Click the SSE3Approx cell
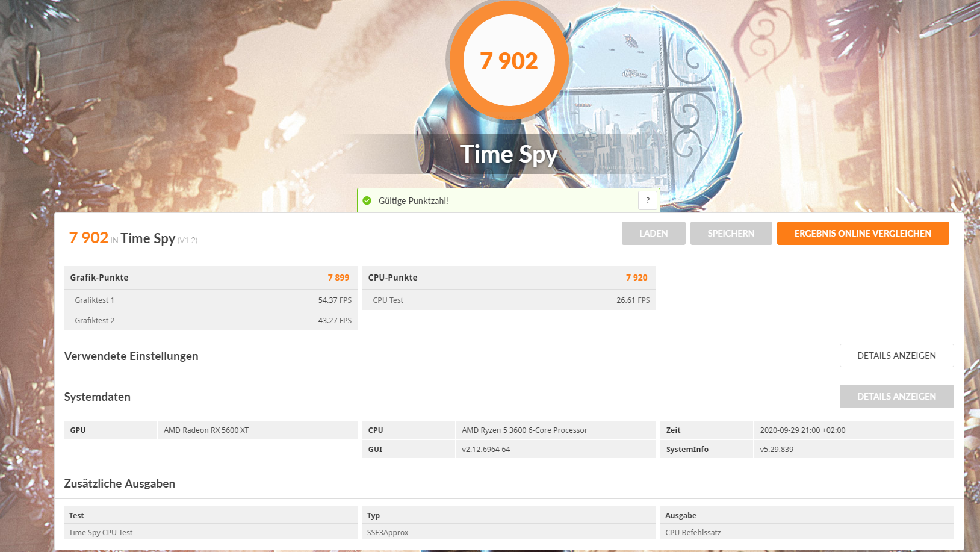Viewport: 980px width, 552px height. coord(509,532)
